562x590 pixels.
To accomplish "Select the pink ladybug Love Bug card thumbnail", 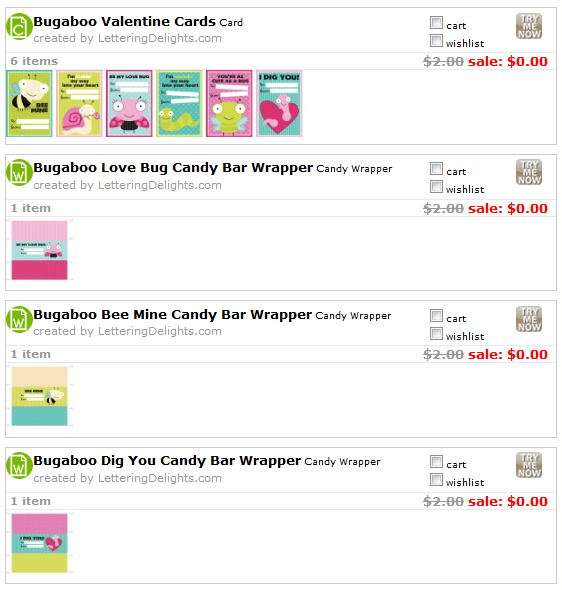I will pos(129,103).
